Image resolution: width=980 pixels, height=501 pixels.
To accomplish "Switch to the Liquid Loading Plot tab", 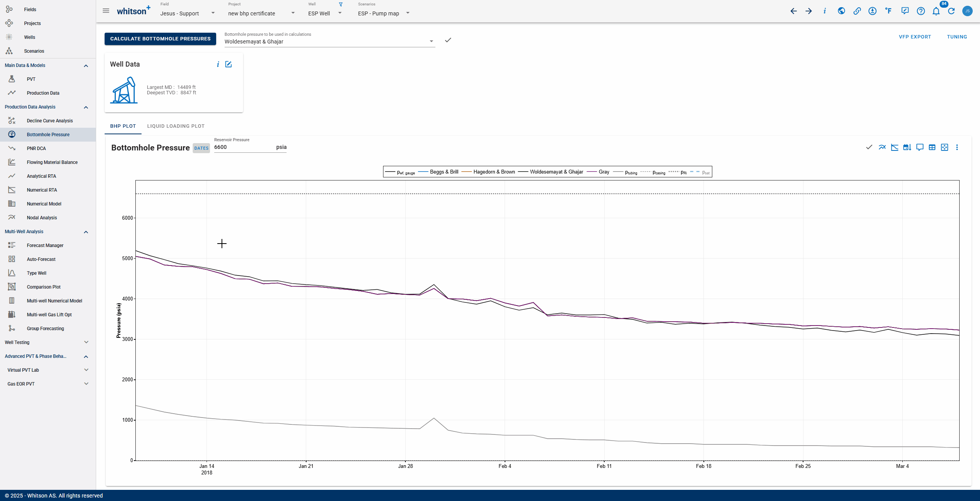I will pyautogui.click(x=176, y=126).
